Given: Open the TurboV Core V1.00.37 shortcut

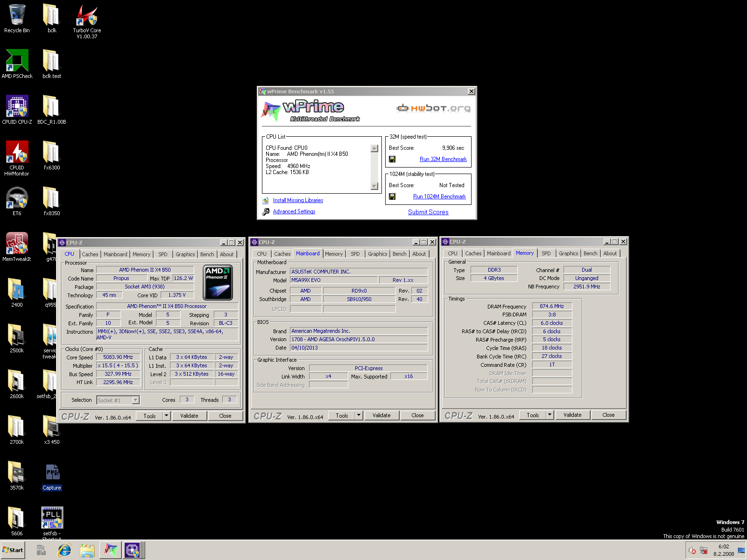Looking at the screenshot, I should pyautogui.click(x=87, y=21).
